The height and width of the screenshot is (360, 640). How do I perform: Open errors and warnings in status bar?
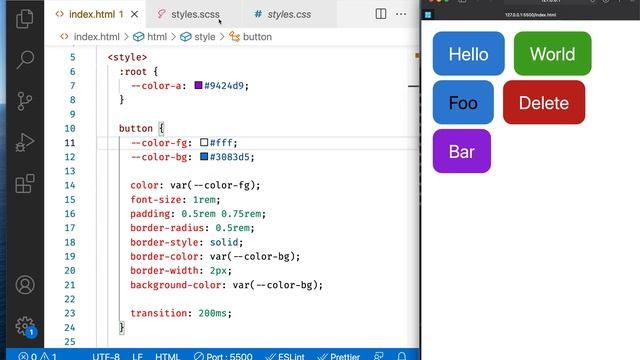(38, 356)
